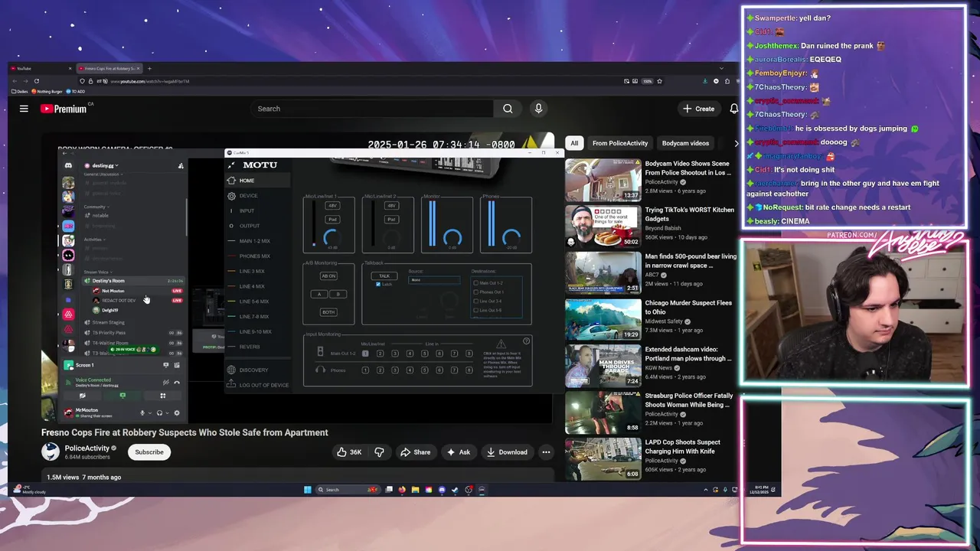Adjust Phones level knob
The width and height of the screenshot is (980, 551).
511,237
